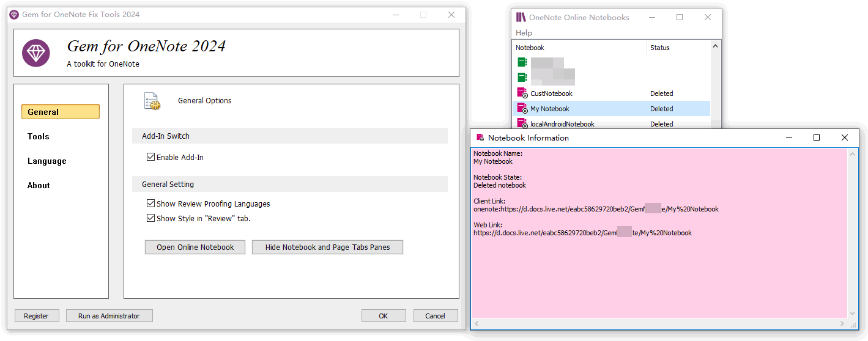Click the Notebook Information title bar icon
The width and height of the screenshot is (868, 341).
480,138
